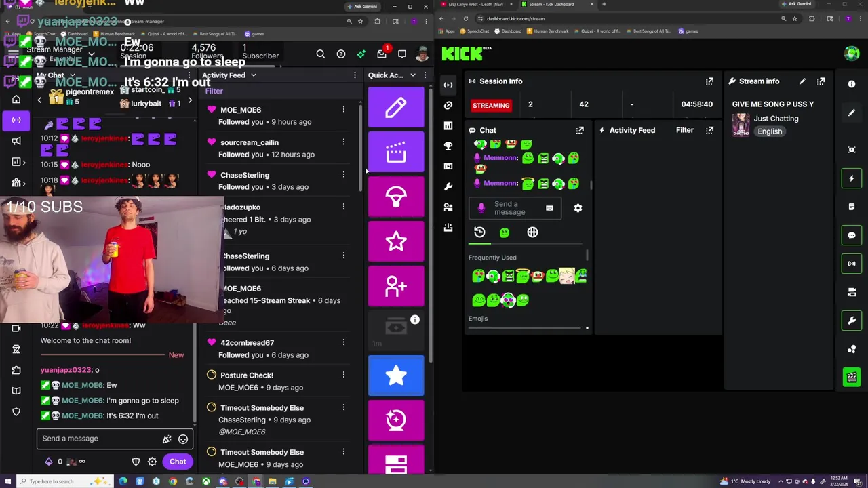The width and height of the screenshot is (868, 488).
Task: Open Twitch inbox with notification badge
Action: (x=382, y=54)
